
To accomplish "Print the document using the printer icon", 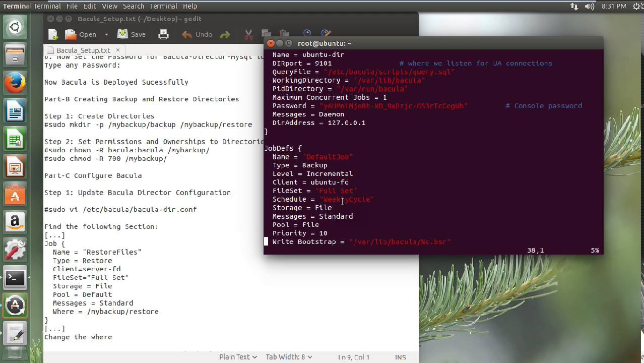I will click(x=163, y=34).
